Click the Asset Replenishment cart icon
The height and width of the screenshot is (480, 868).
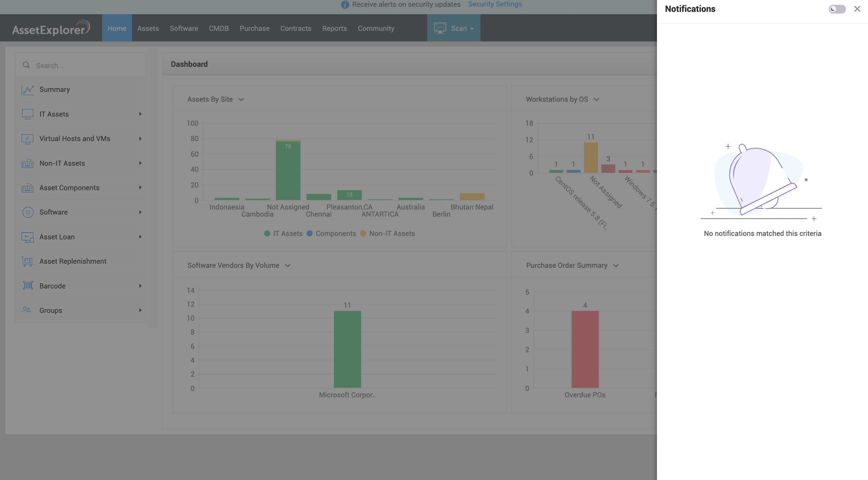[27, 261]
